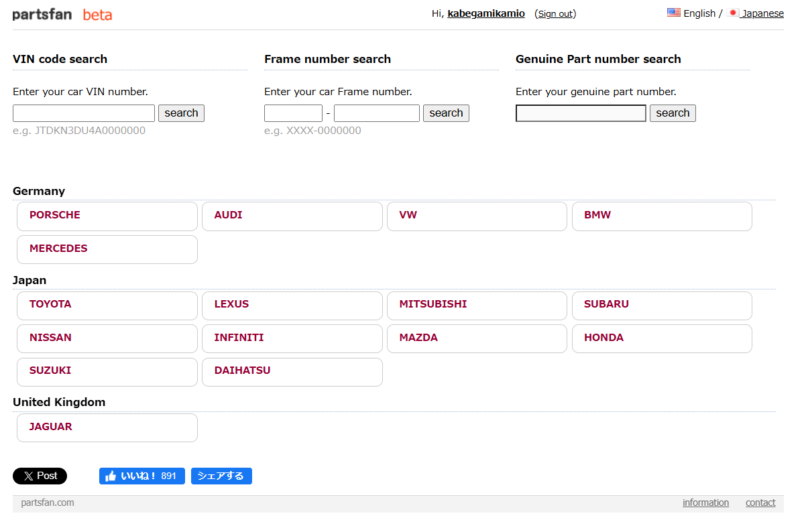Click the partsfan beta logo

(x=62, y=14)
